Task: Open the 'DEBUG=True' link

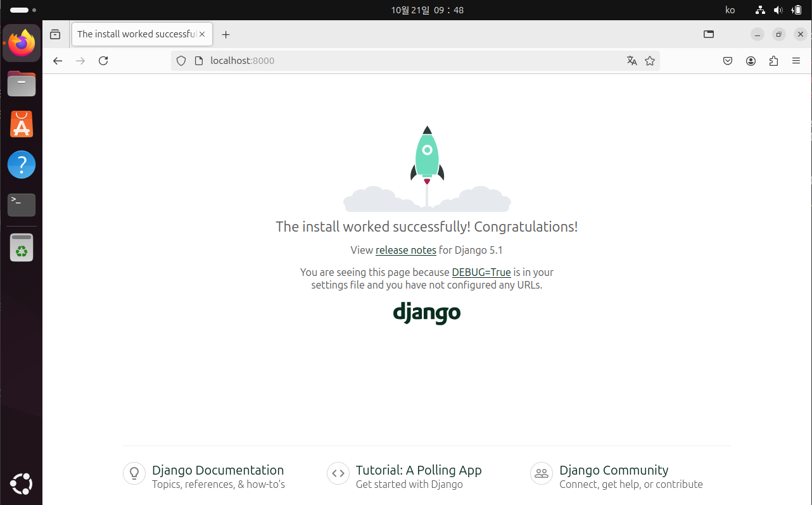Action: click(x=481, y=272)
